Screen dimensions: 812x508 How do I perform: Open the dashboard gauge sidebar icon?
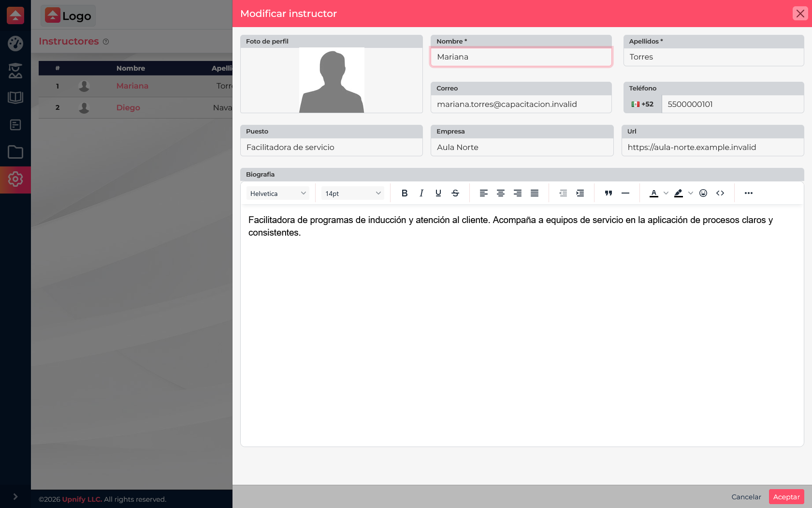[15, 44]
